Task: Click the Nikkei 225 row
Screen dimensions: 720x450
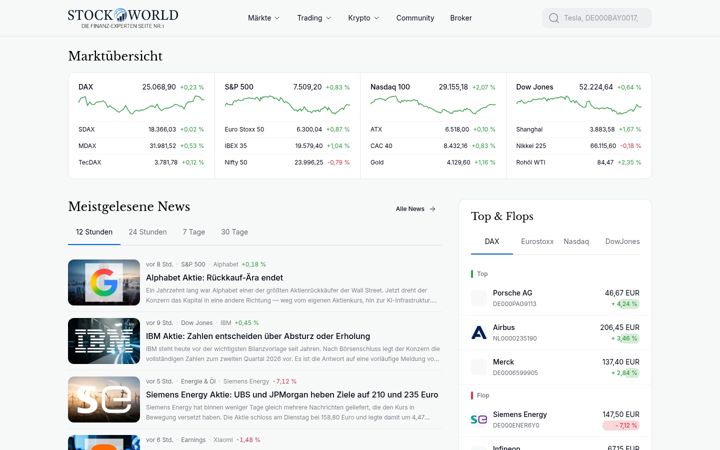Action: (579, 146)
